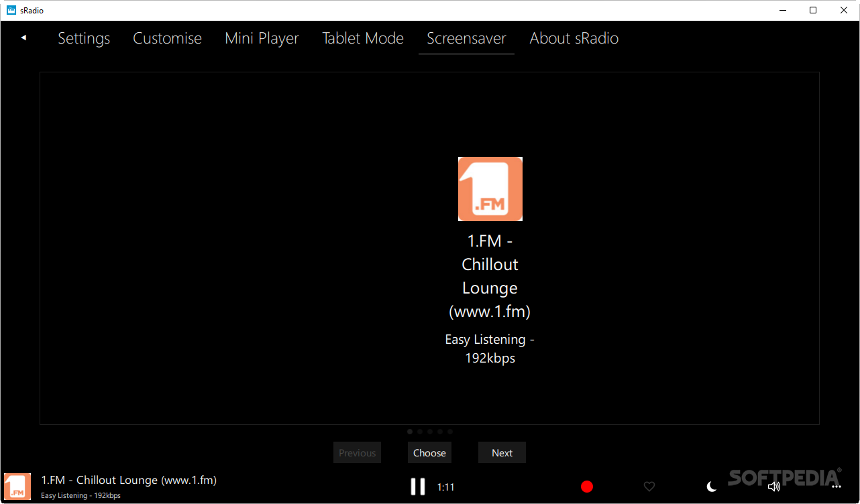The image size is (860, 504).
Task: Open the sleep timer moon icon
Action: (712, 487)
